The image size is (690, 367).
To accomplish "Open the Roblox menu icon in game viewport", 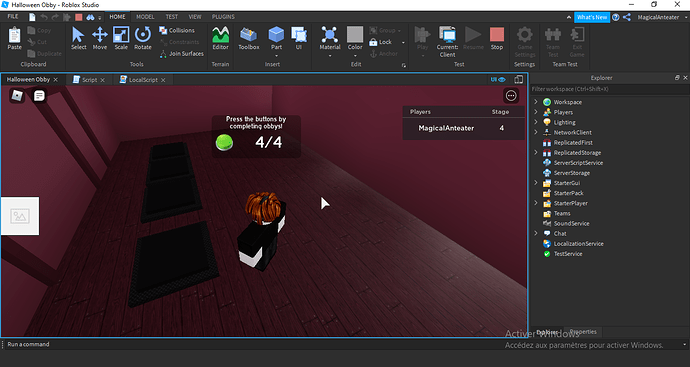I will click(x=17, y=95).
